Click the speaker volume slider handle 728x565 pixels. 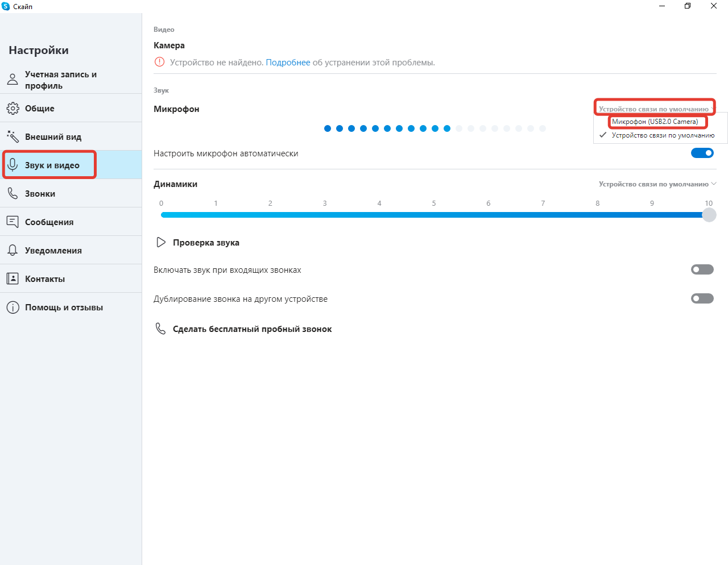pos(709,215)
